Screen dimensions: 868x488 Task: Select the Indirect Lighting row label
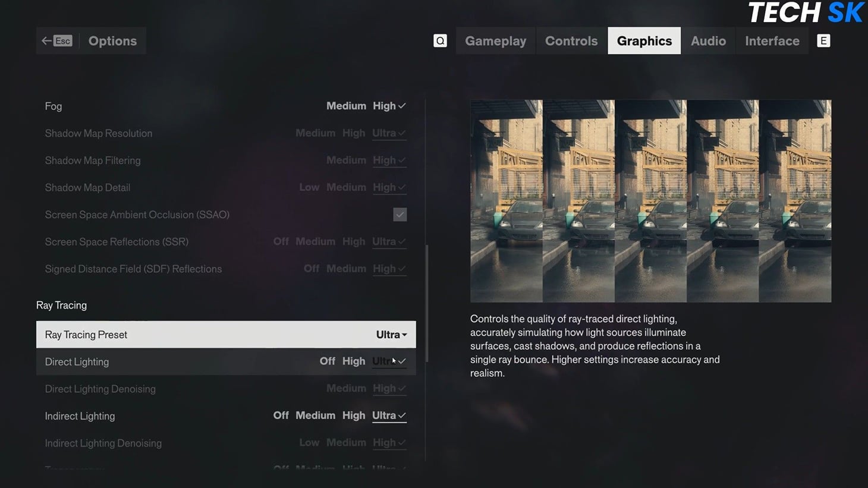(x=80, y=416)
